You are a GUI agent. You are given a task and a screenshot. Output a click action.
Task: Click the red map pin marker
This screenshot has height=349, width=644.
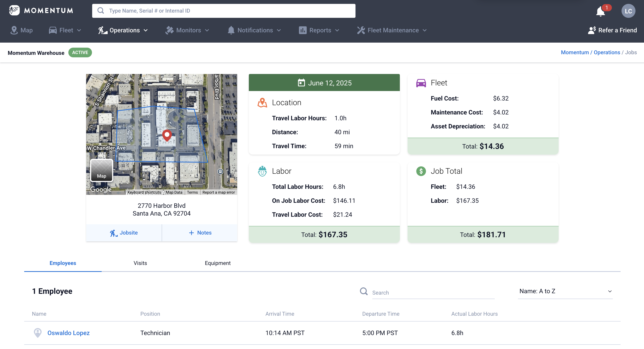(x=167, y=135)
